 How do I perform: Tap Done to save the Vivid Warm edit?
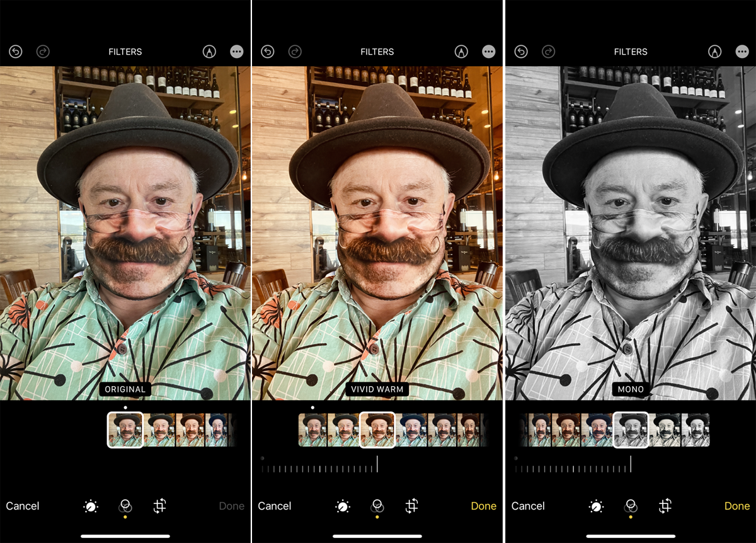(x=483, y=506)
